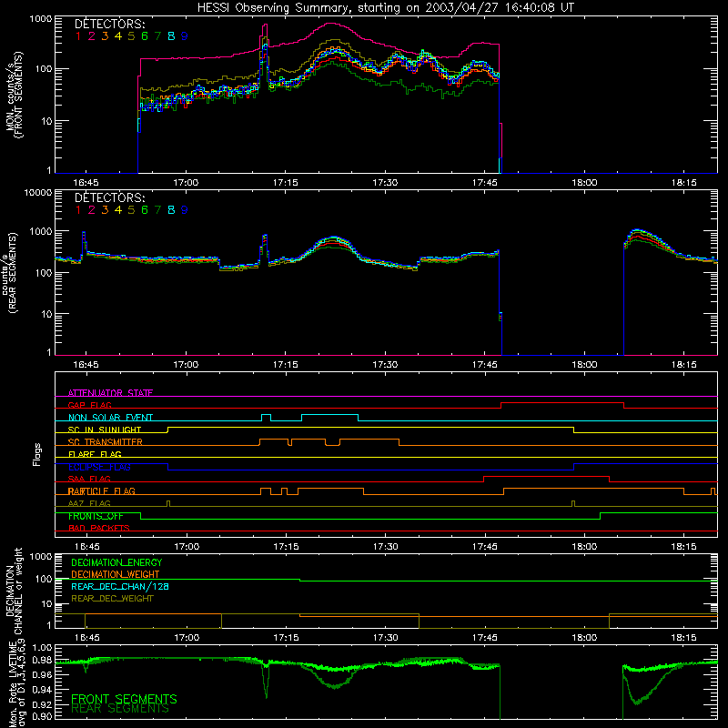Click 17:30 tick label under decimation plot
728x728 pixels.
[x=385, y=638]
